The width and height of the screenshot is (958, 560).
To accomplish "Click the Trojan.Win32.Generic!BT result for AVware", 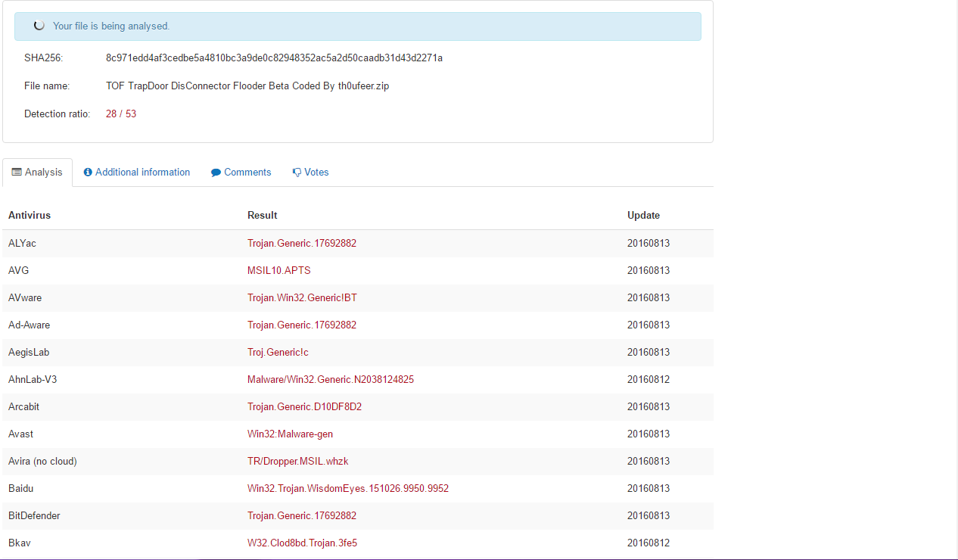I will tap(302, 298).
